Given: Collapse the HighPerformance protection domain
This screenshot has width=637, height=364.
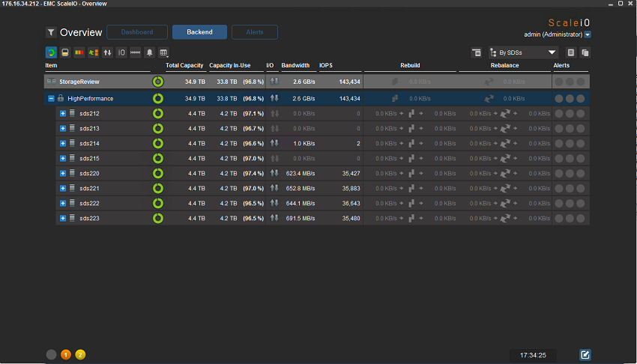Looking at the screenshot, I should 51,99.
